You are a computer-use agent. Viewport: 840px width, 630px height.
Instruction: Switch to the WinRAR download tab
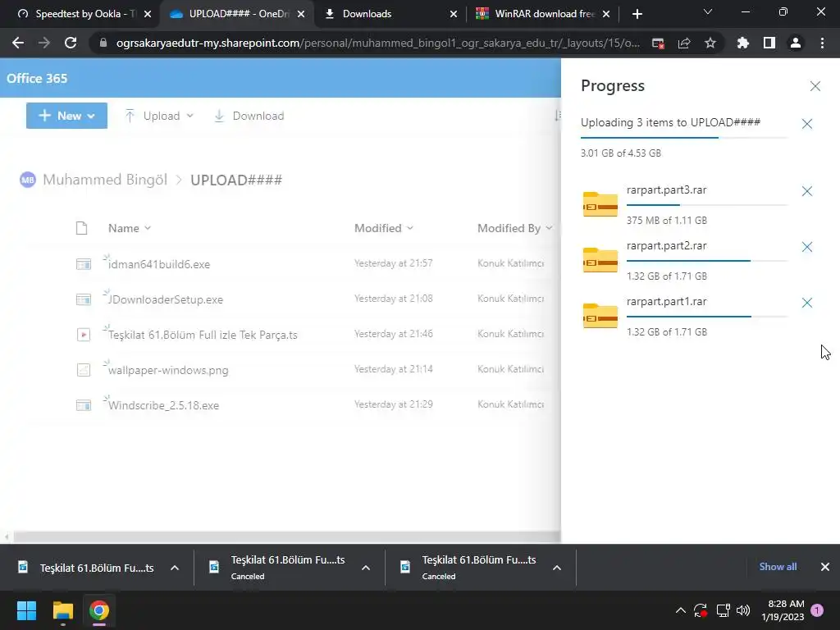pyautogui.click(x=542, y=14)
